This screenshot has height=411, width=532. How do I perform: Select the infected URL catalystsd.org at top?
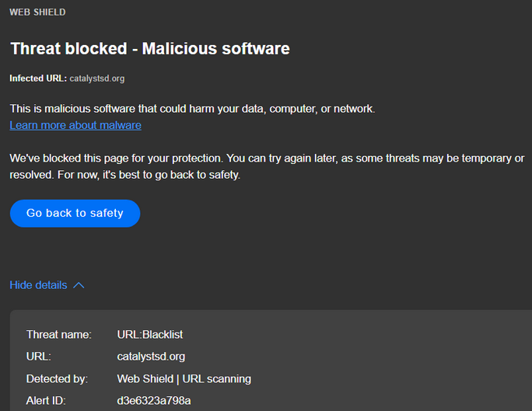[x=96, y=78]
